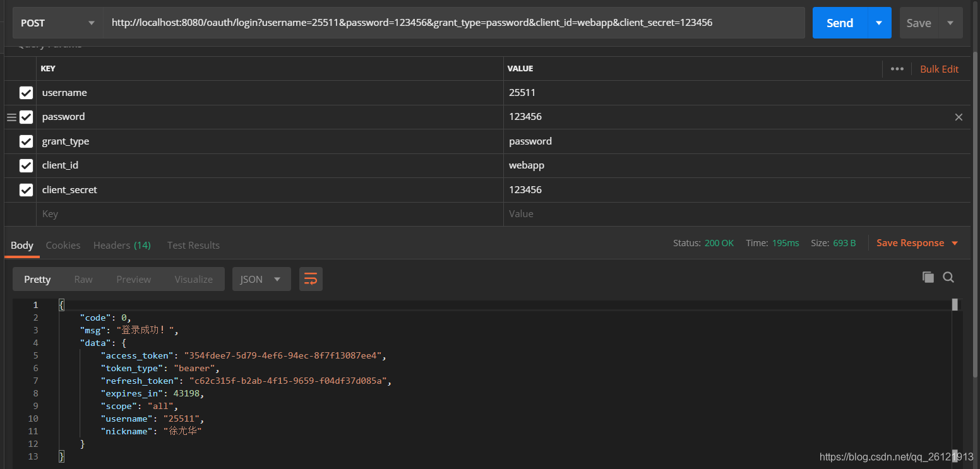Click the empty Key input field
980x469 pixels.
[x=270, y=214]
